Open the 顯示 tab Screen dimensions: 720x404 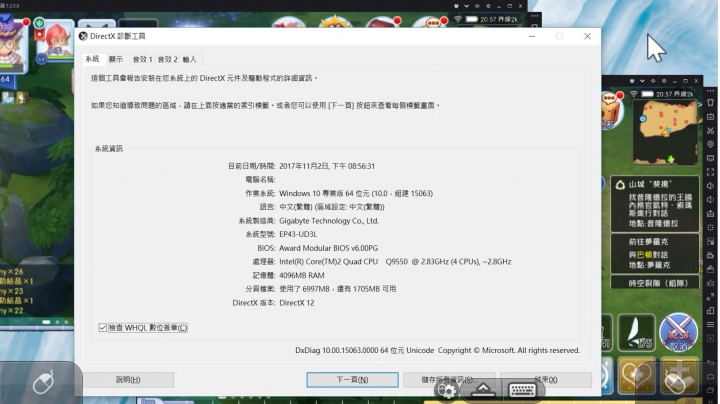[116, 59]
